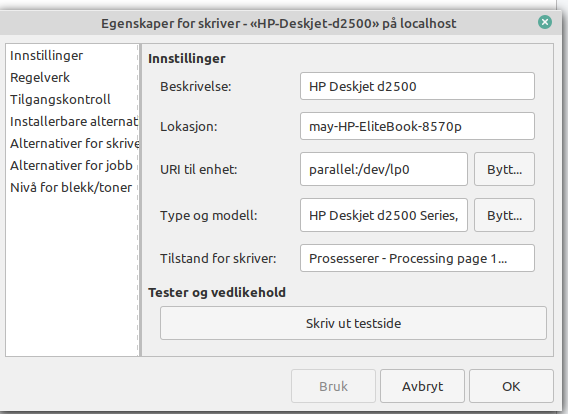Image resolution: width=568 pixels, height=414 pixels.
Task: Click the Tilstand for skriver field
Action: pyautogui.click(x=417, y=258)
